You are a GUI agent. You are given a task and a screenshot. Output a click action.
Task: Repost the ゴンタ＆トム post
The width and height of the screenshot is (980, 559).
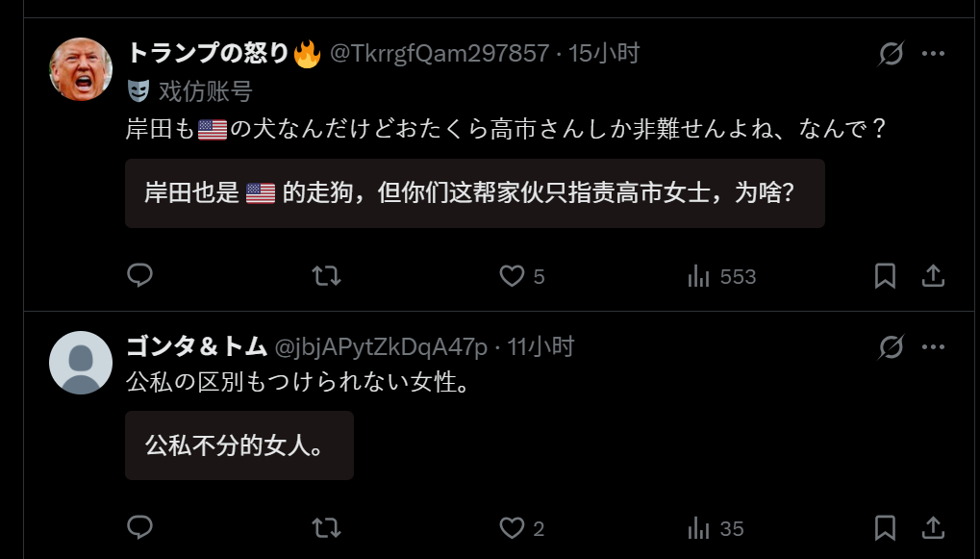326,528
